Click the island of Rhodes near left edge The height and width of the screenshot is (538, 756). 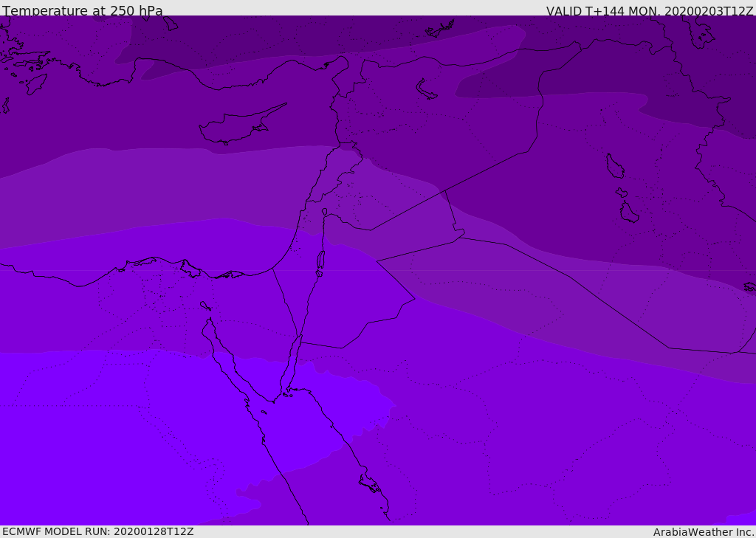[x=35, y=84]
